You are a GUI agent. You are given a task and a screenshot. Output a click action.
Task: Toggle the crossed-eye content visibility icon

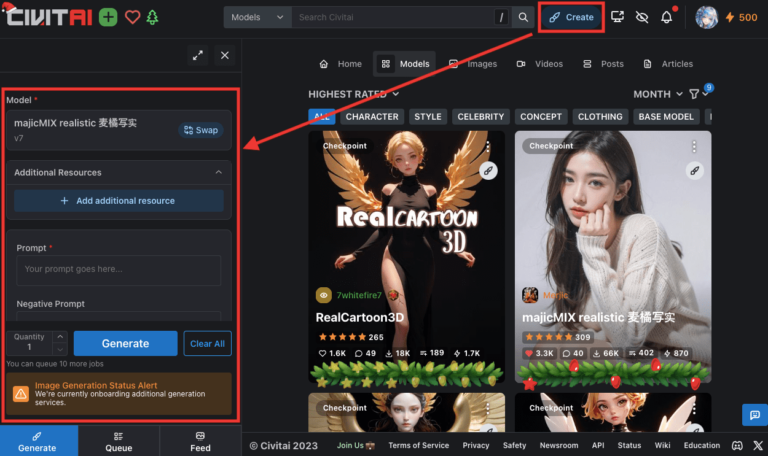click(x=642, y=17)
